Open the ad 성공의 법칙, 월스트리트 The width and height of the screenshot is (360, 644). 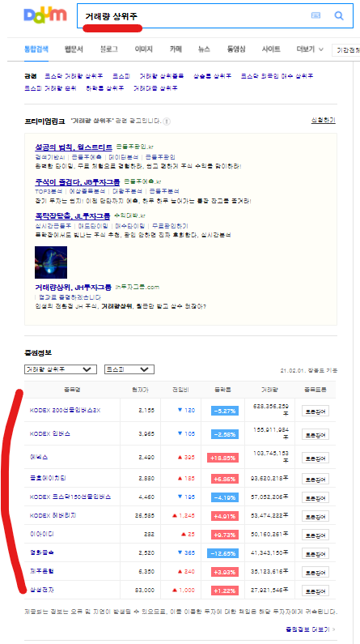coord(74,147)
